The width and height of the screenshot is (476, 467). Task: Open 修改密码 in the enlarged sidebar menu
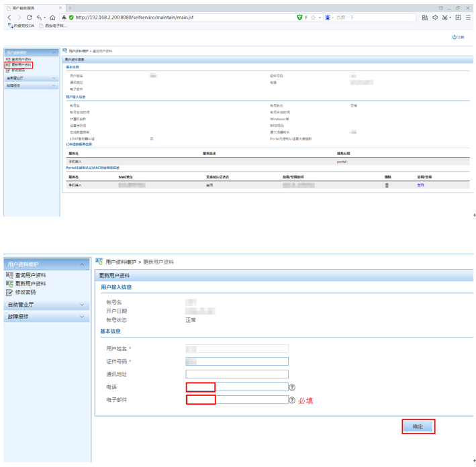pos(26,293)
